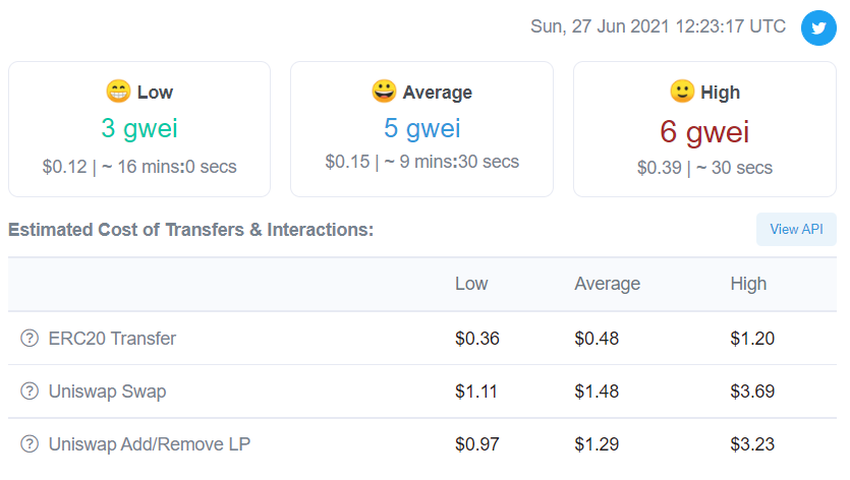Screen dimensions: 850x480
Task: Click the Low column header in table
Action: point(471,284)
